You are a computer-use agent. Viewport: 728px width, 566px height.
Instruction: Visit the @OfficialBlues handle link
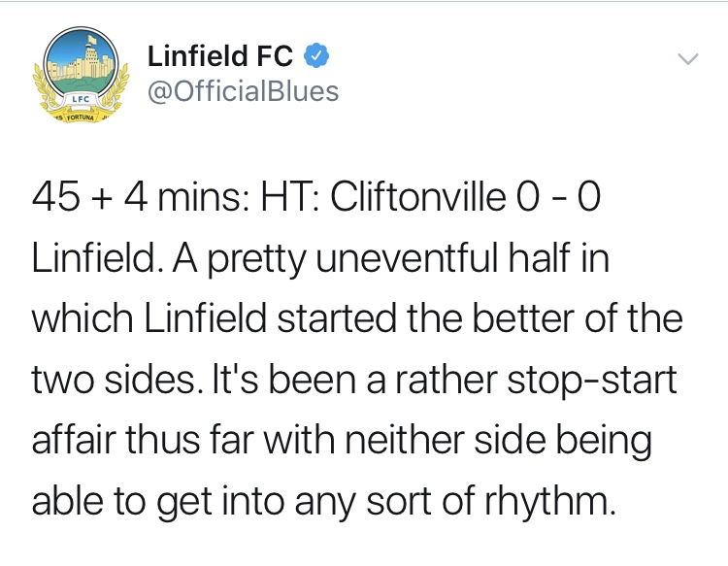click(x=244, y=91)
